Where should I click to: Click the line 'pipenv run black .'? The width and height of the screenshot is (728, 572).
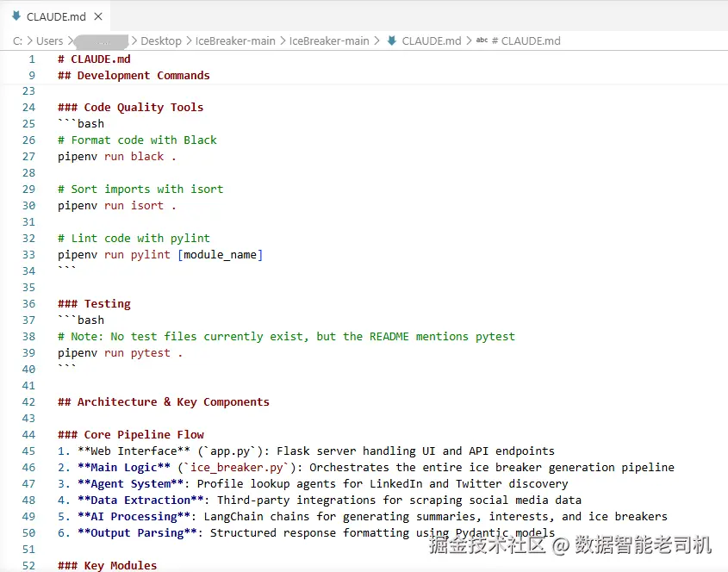[117, 157]
